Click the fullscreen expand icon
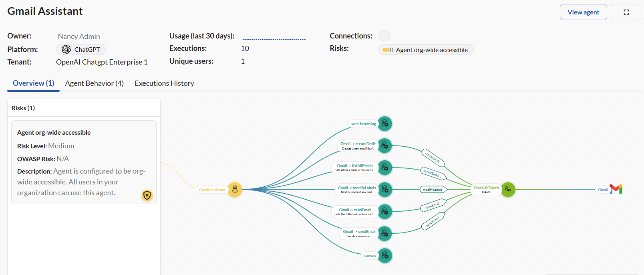This screenshot has height=275, width=644. tap(626, 12)
